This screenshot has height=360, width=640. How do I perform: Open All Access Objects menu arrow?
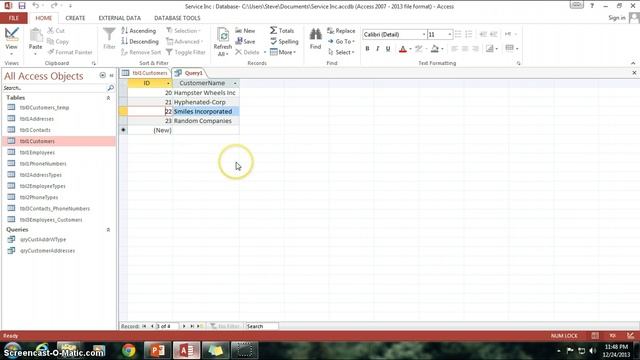click(102, 76)
